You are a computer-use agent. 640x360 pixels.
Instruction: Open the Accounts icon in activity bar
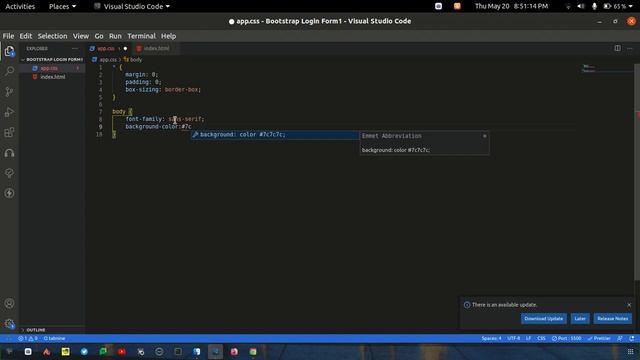pyautogui.click(x=9, y=303)
